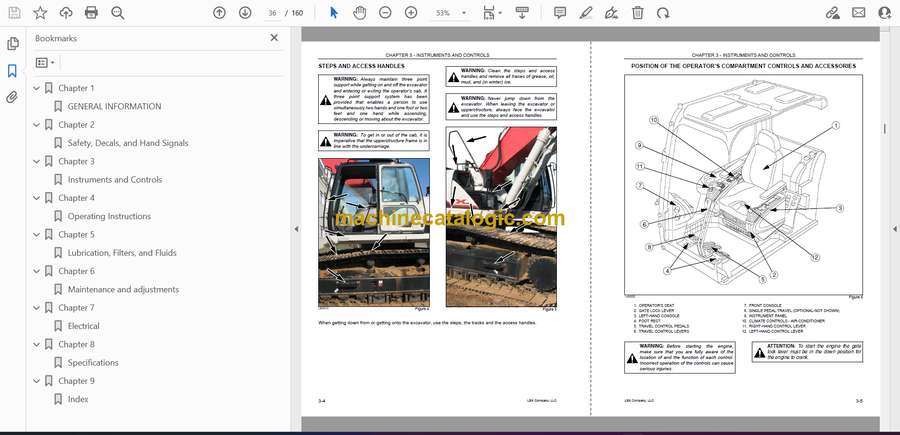
Task: Collapse the Chapter 1 bookmark
Action: pos(37,88)
